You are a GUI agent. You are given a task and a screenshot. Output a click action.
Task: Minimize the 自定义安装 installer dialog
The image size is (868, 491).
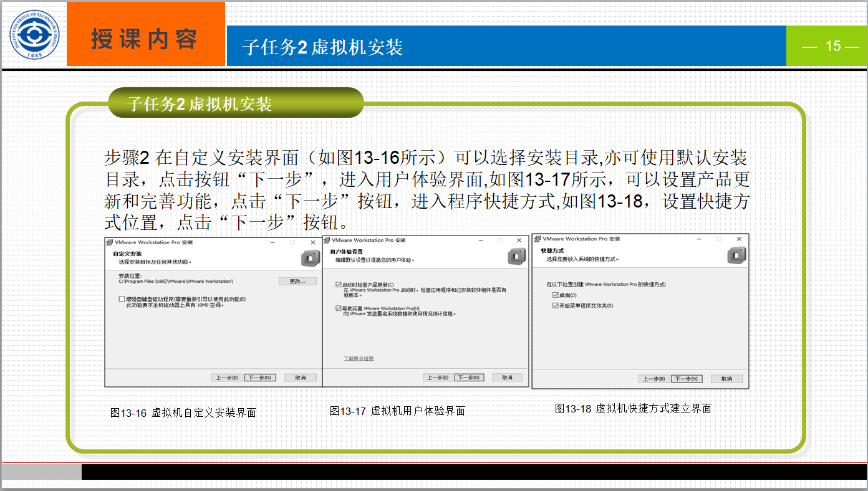(x=272, y=242)
